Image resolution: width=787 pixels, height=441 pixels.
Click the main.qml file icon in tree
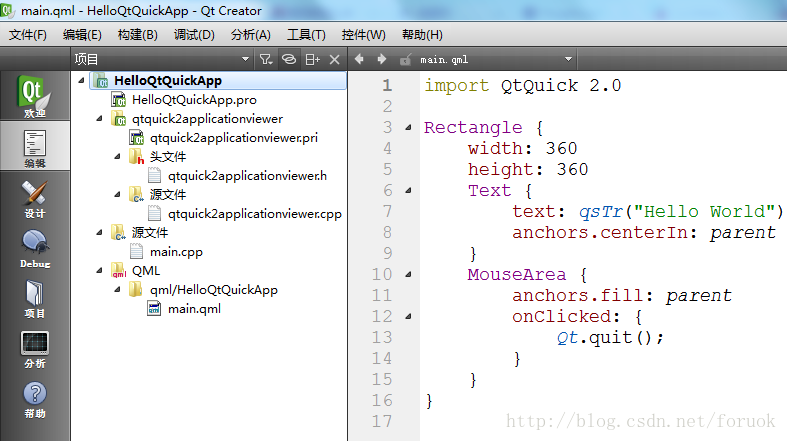coord(154,308)
